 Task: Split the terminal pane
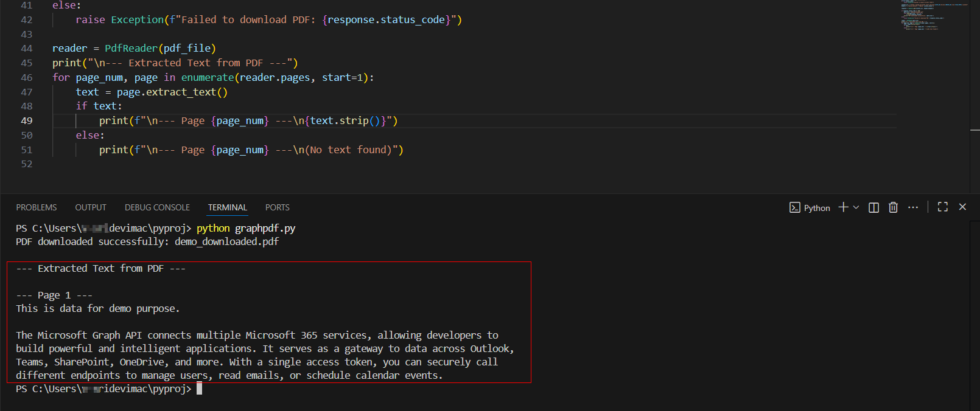[x=873, y=207]
